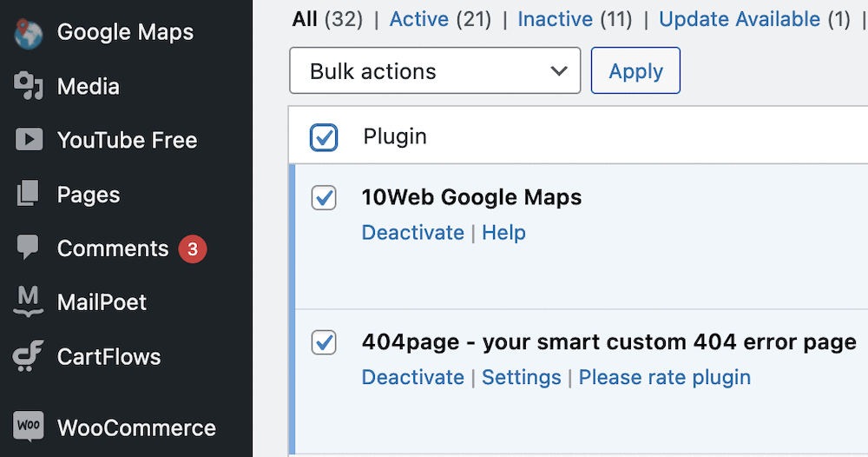Open Settings for the 404page plugin
This screenshot has height=457, width=868.
(522, 377)
